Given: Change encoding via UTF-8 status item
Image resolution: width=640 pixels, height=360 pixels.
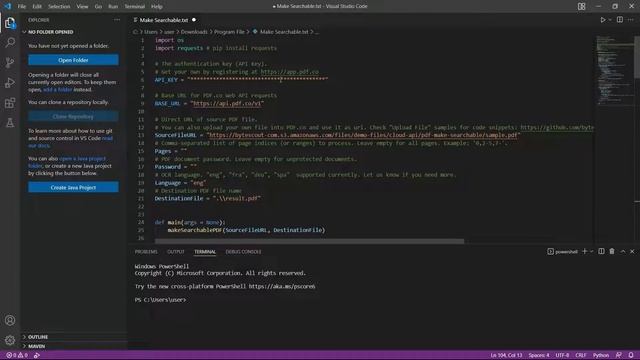Looking at the screenshot, I should tap(562, 355).
